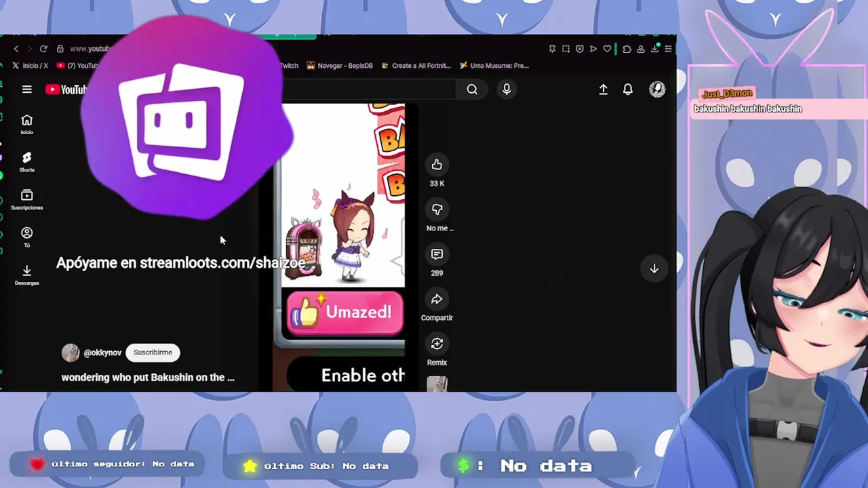Viewport: 868px width, 488px height.
Task: Click the 33 K like count
Action: click(x=437, y=184)
